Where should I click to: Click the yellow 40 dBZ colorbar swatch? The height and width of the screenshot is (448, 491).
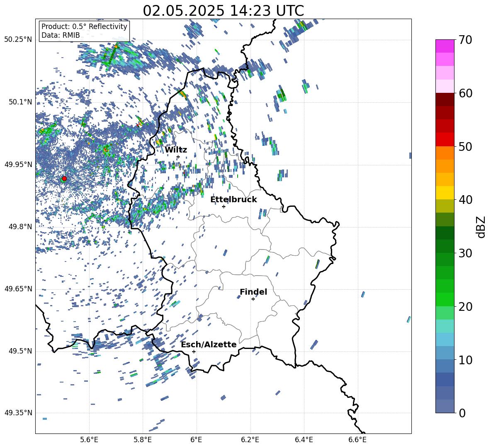pyautogui.click(x=445, y=193)
